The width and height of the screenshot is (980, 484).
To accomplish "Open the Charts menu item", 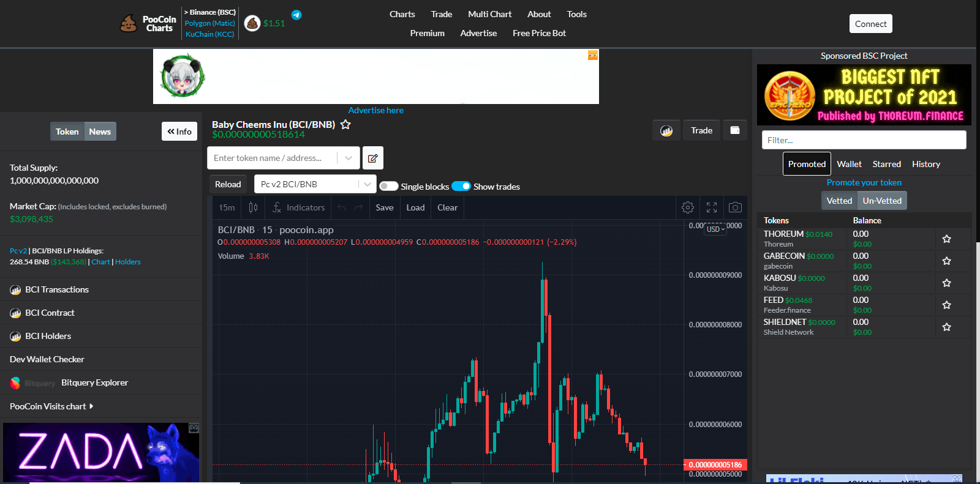I will coord(402,14).
